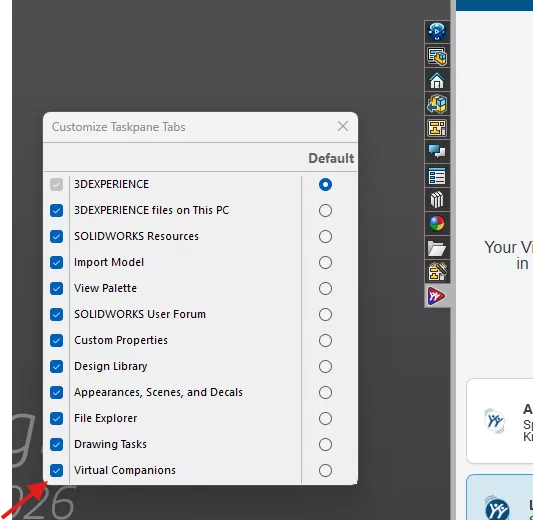This screenshot has height=520, width=533.
Task: Uncheck the Import Model checkbox
Action: click(x=56, y=262)
